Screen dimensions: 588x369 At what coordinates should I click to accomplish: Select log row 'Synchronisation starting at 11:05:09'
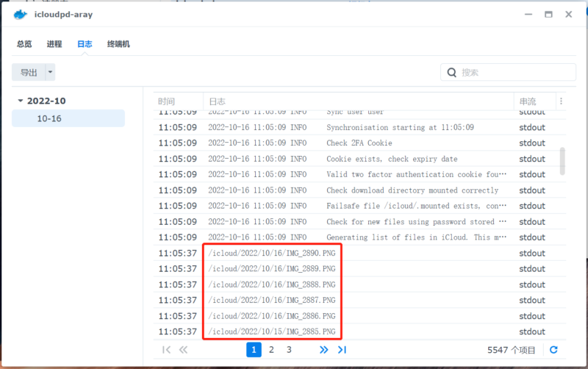click(359, 127)
